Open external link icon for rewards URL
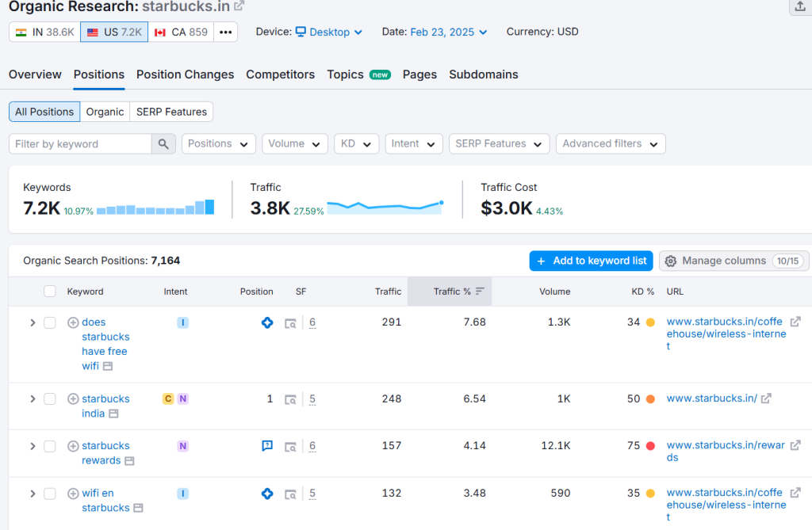812x530 pixels. point(795,445)
